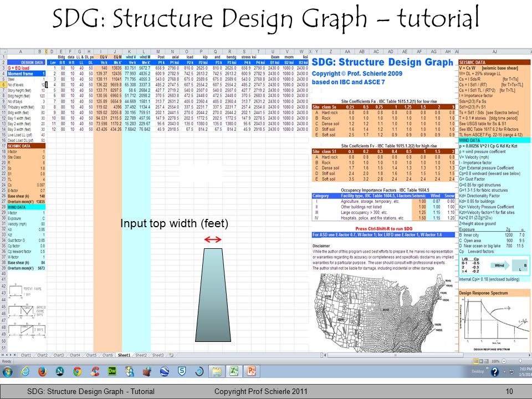Click horizontal scrollbar thumb

tap(395, 355)
